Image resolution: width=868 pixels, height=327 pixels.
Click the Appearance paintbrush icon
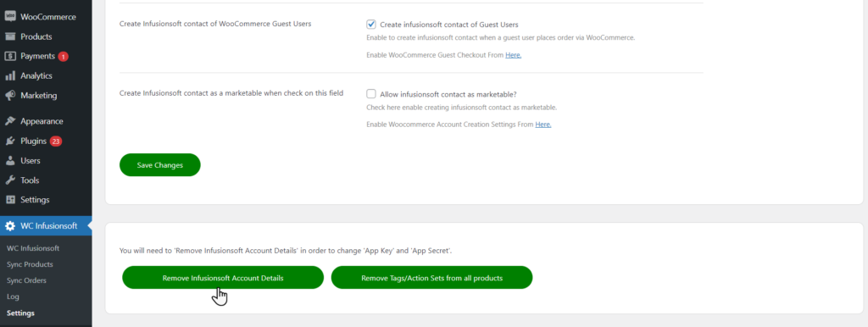tap(10, 121)
